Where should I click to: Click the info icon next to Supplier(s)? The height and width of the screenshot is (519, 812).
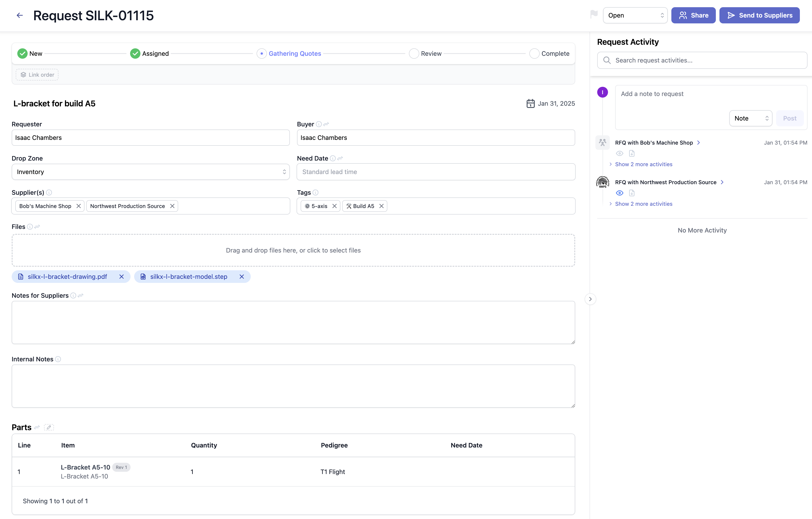(49, 192)
